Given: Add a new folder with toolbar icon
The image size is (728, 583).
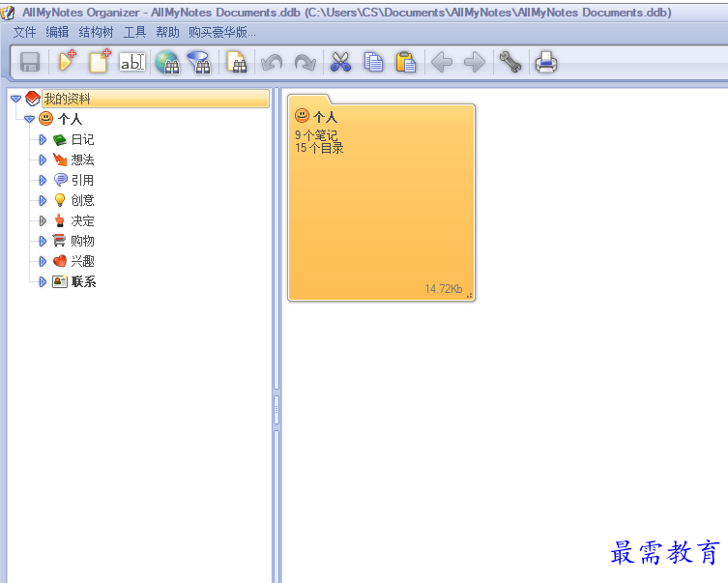Looking at the screenshot, I should tap(67, 61).
